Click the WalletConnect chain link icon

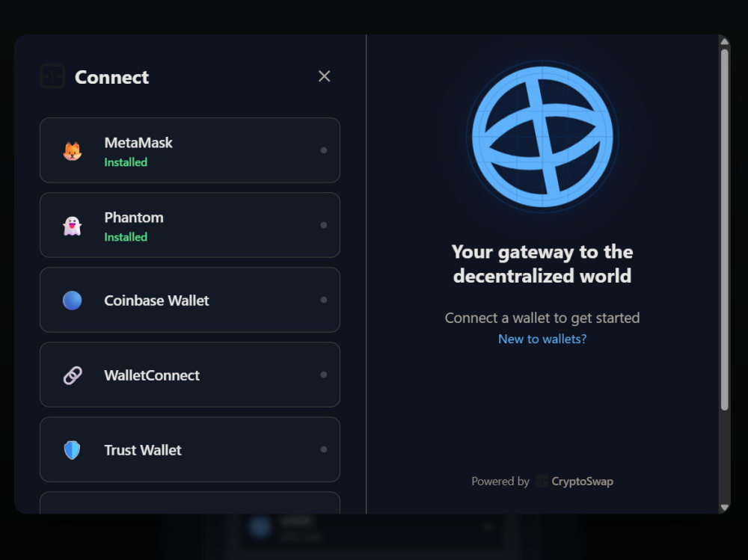[73, 375]
